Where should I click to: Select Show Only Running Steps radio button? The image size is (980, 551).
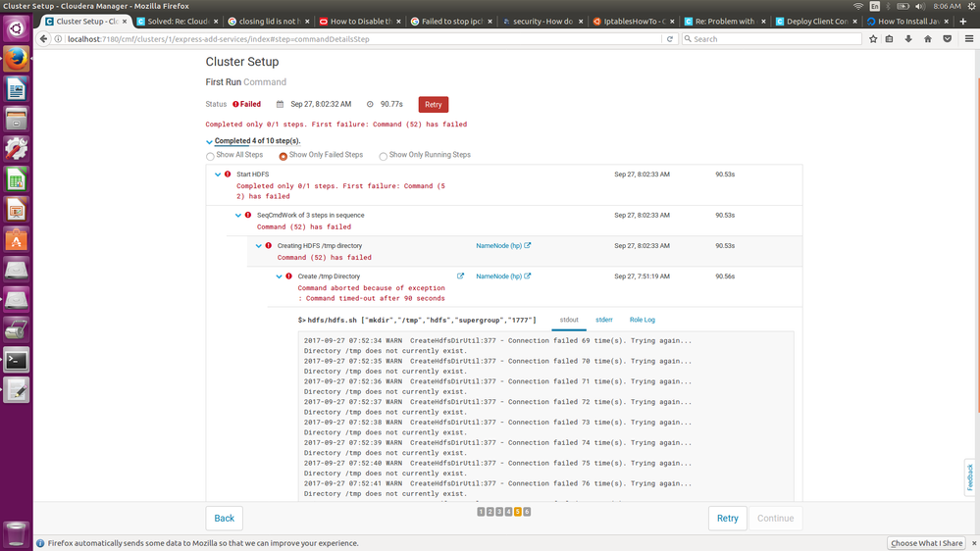(384, 156)
